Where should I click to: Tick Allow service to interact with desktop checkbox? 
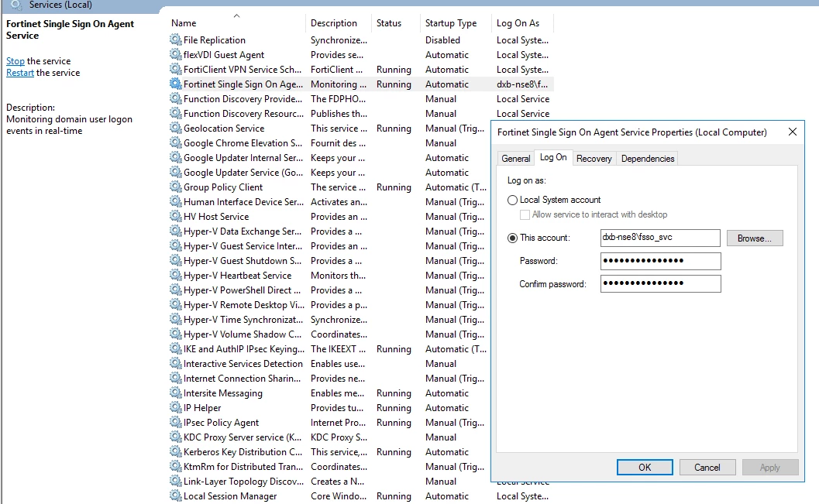coord(525,214)
